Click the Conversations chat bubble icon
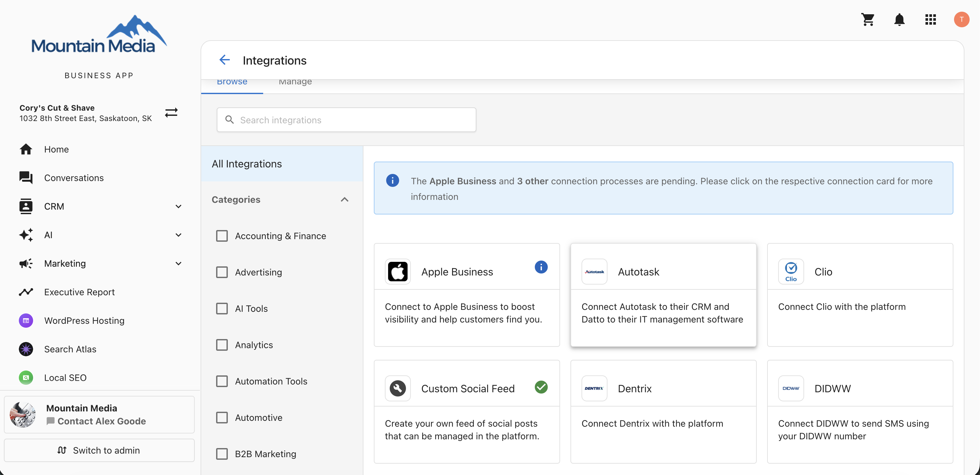This screenshot has width=980, height=475. pos(26,177)
